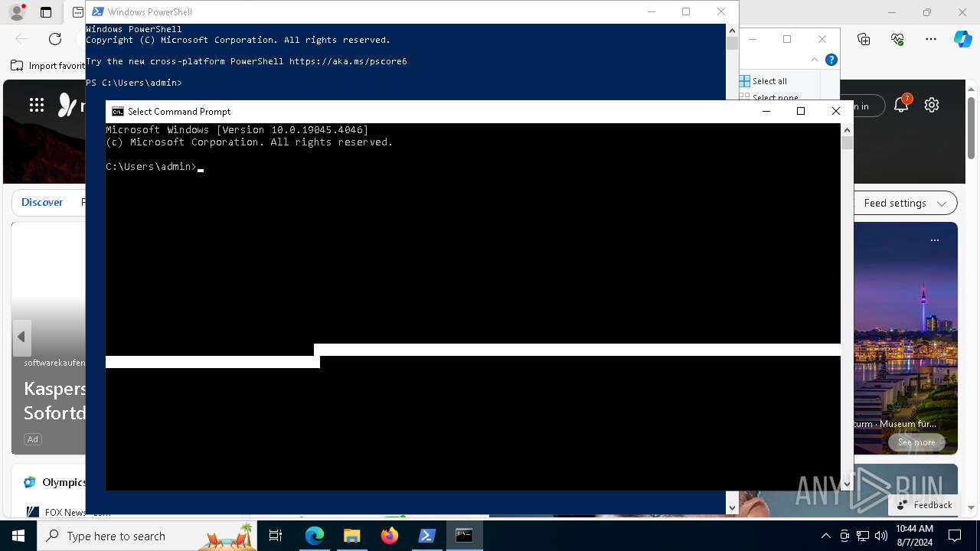
Task: Click the Command Prompt vertical scrollbar
Action: [847, 306]
